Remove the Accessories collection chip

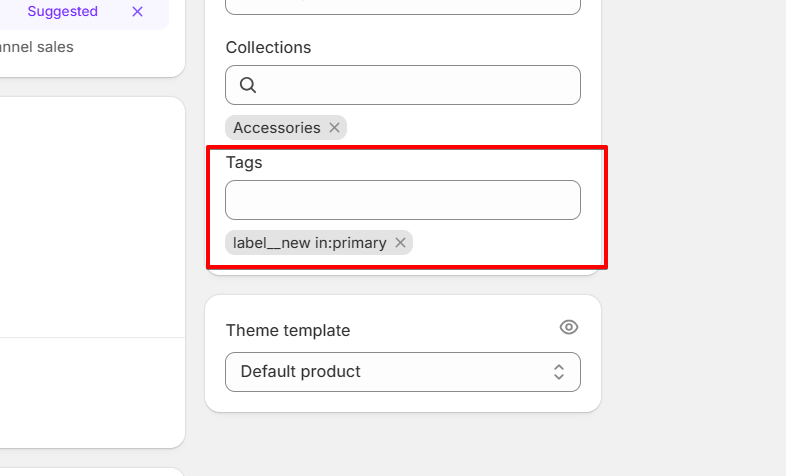click(334, 128)
